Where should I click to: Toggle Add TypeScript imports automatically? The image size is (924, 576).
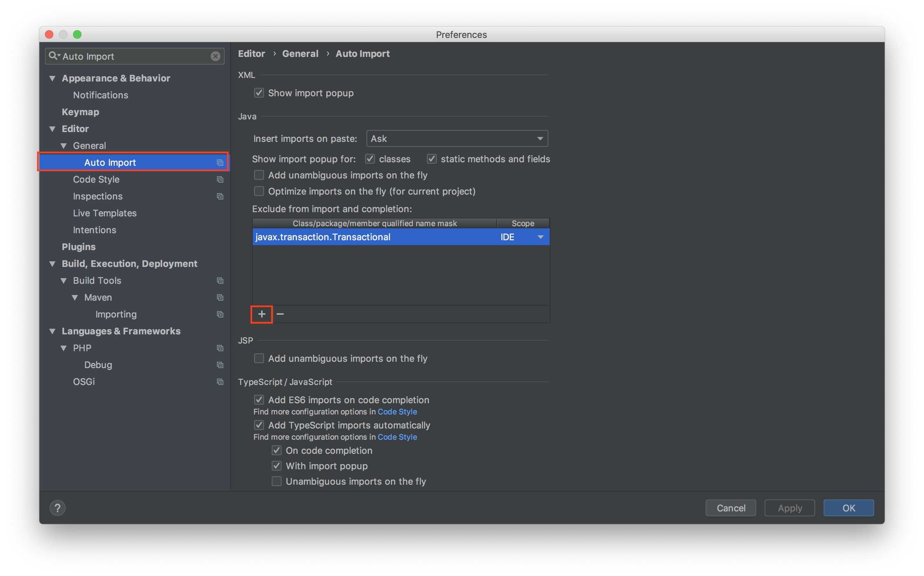(259, 425)
